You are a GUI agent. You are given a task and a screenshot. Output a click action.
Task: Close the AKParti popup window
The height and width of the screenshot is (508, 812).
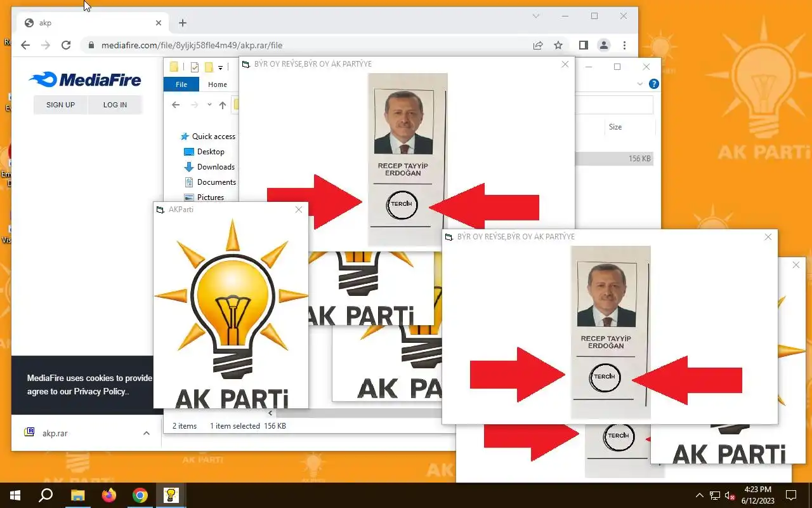(x=299, y=210)
